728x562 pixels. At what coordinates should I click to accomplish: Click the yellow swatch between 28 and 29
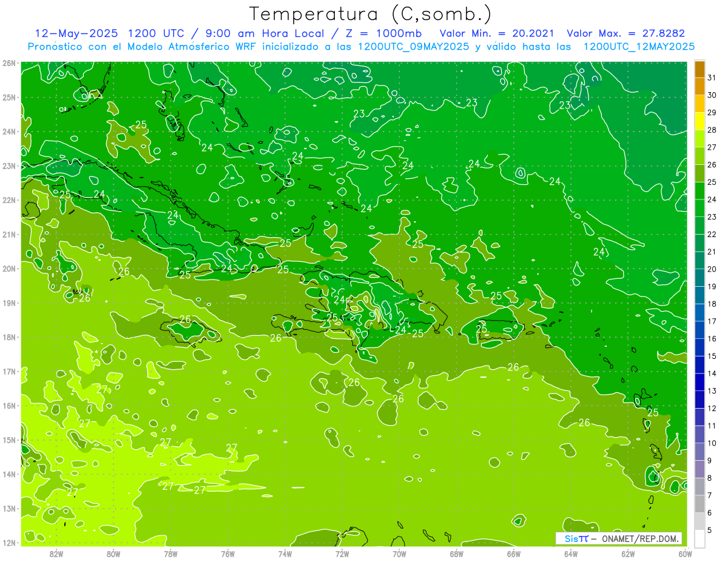coord(699,121)
